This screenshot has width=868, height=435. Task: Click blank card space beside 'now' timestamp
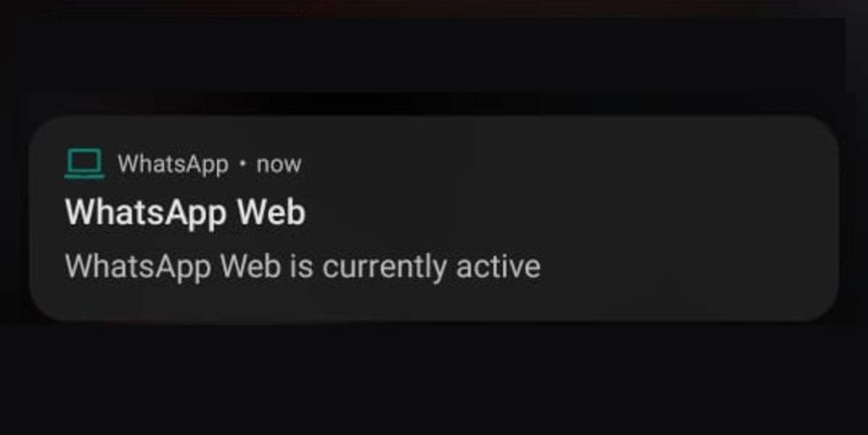[506, 165]
